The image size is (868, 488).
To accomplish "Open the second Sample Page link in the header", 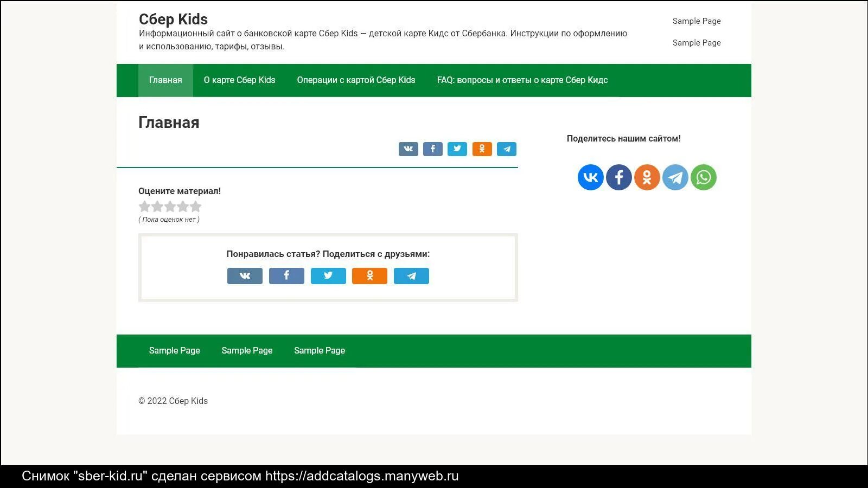I will coord(697,43).
